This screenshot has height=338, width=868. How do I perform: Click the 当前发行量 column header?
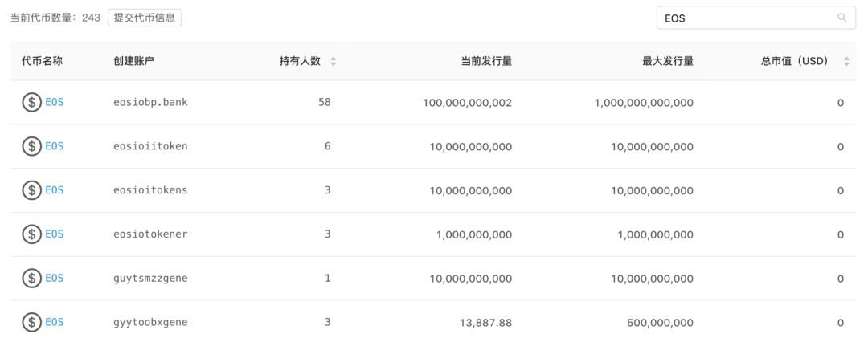pyautogui.click(x=486, y=61)
